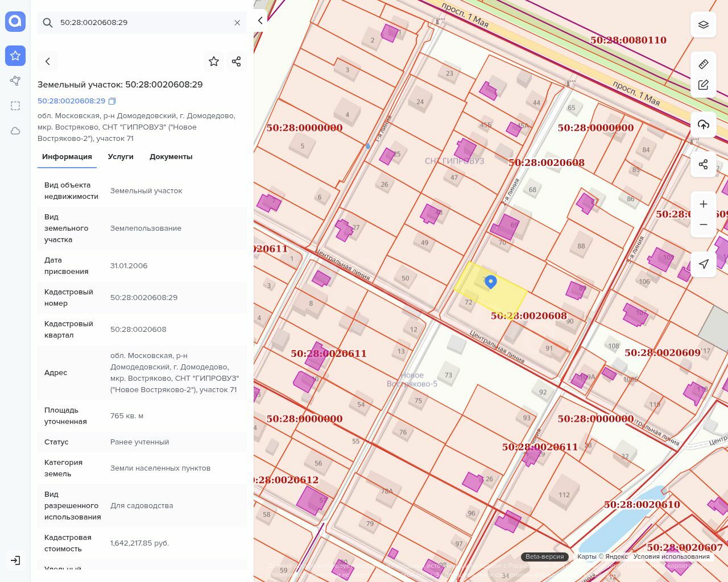This screenshot has width=728, height=582.
Task: Zoom out on the map
Action: pos(704,225)
